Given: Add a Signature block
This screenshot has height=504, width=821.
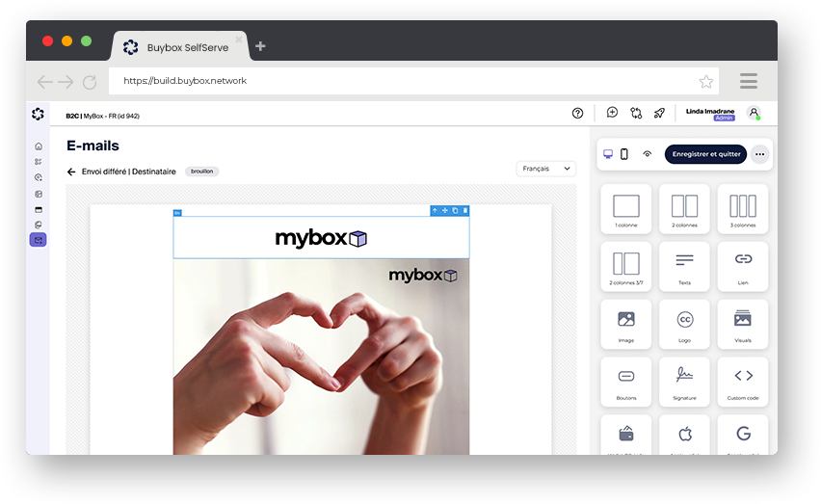Looking at the screenshot, I should coord(684,381).
